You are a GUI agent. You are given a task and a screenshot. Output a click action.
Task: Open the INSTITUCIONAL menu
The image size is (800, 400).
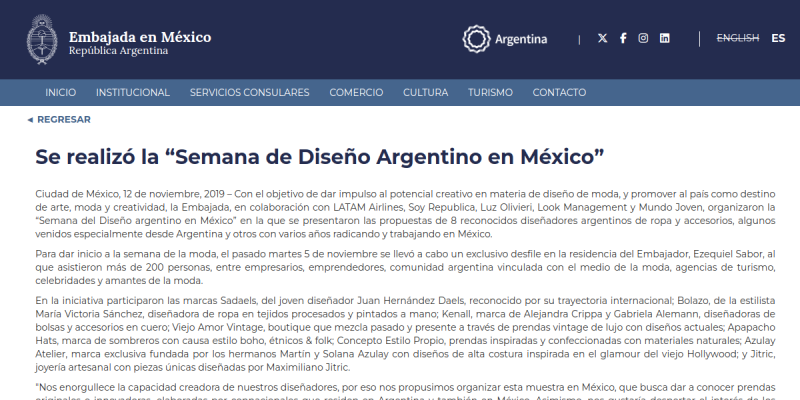click(x=133, y=92)
